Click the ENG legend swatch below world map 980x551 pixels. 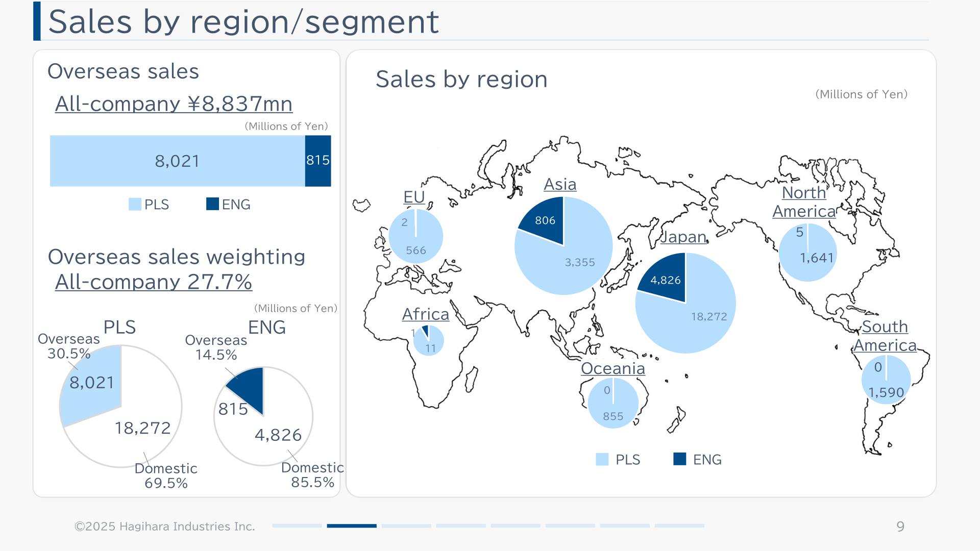(x=680, y=459)
